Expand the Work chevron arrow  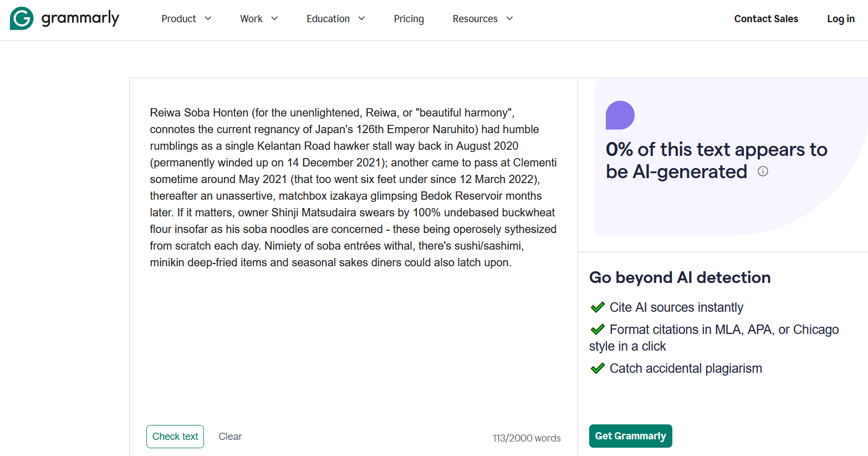[274, 18]
